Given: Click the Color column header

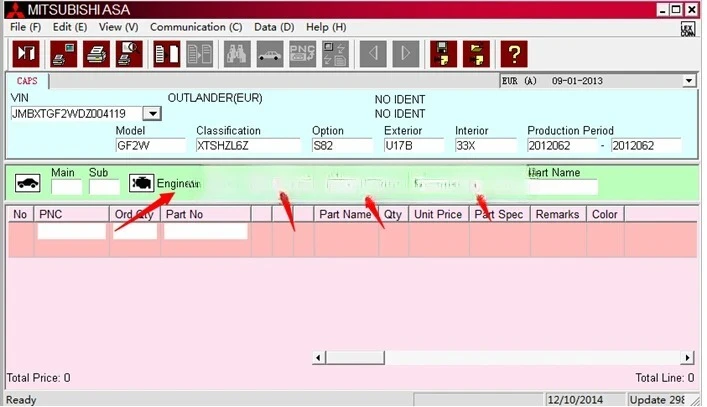Looking at the screenshot, I should [x=605, y=214].
